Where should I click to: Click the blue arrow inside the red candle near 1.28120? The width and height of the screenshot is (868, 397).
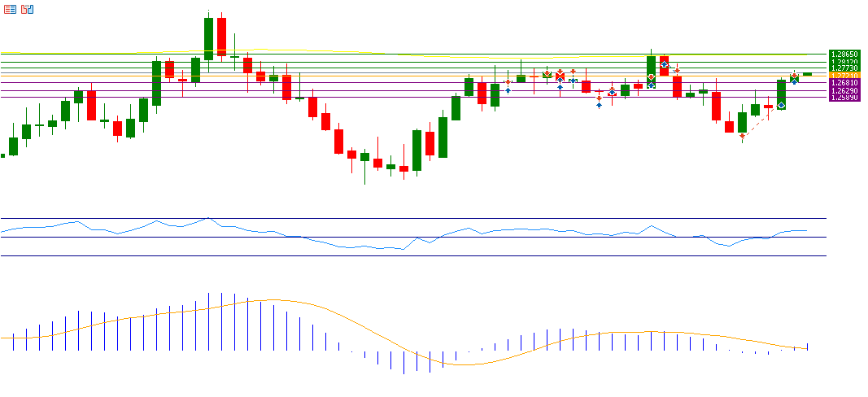(x=665, y=63)
